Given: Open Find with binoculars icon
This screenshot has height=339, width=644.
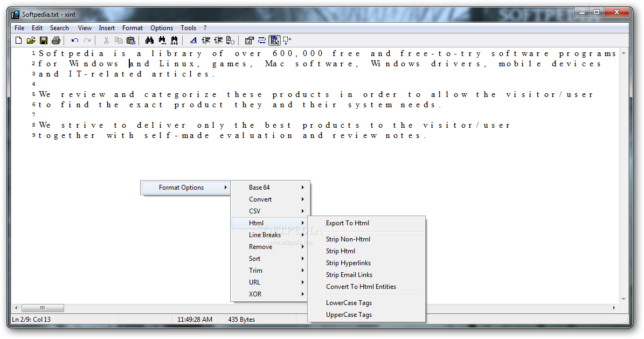Looking at the screenshot, I should pyautogui.click(x=149, y=40).
